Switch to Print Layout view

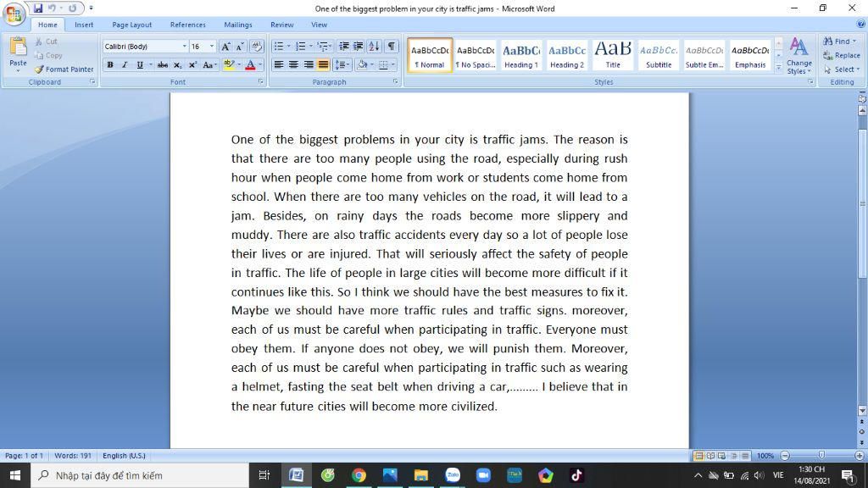point(698,456)
